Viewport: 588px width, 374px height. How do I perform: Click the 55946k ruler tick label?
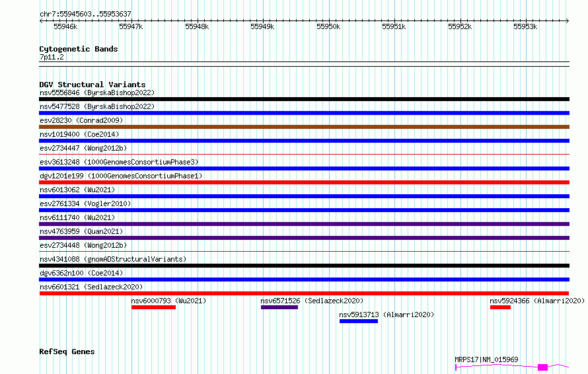(x=65, y=26)
